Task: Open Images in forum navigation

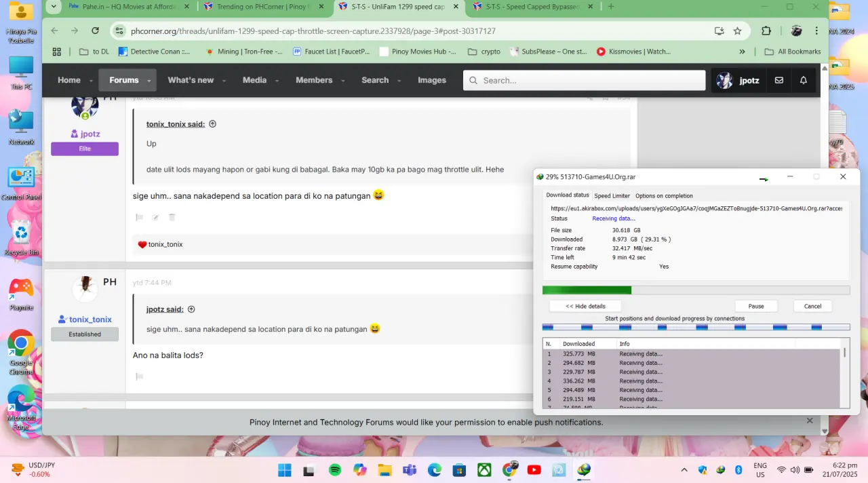Action: tap(432, 80)
